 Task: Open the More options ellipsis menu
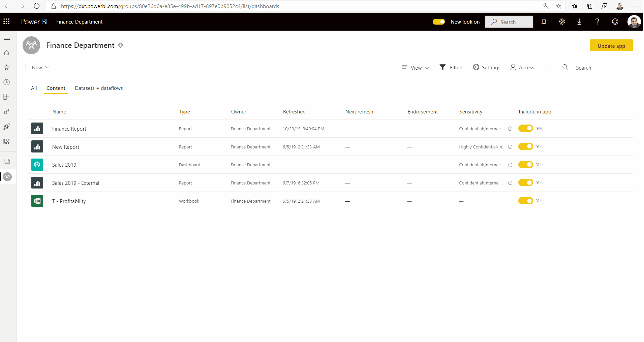point(547,67)
